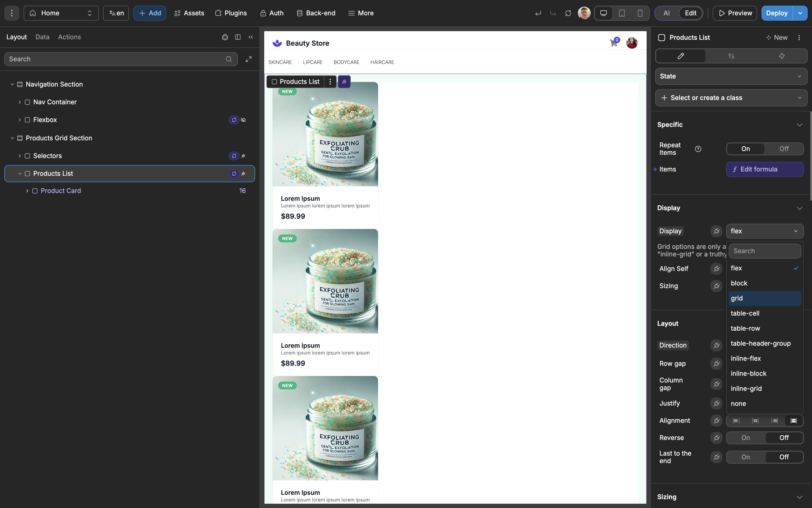The width and height of the screenshot is (812, 508).
Task: Click the shopping cart icon in preview
Action: click(613, 43)
